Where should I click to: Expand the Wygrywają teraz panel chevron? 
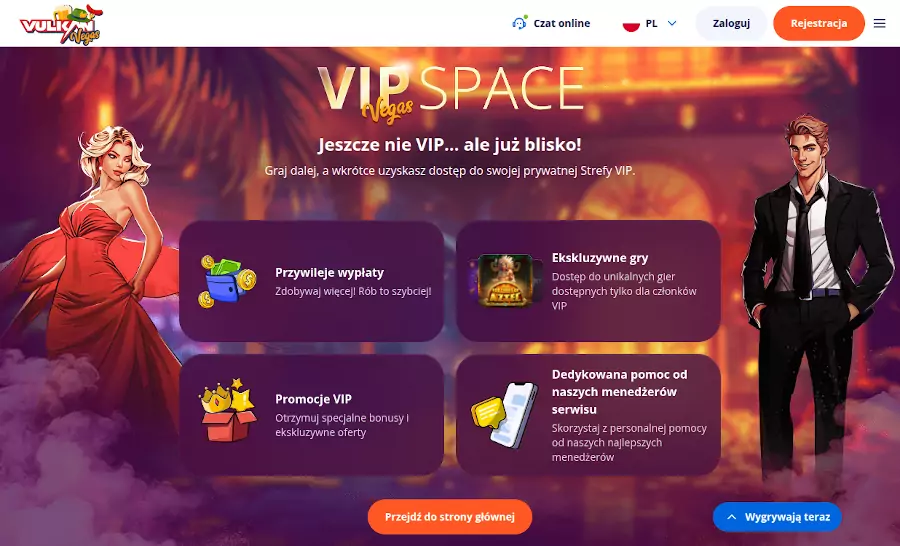pos(731,517)
